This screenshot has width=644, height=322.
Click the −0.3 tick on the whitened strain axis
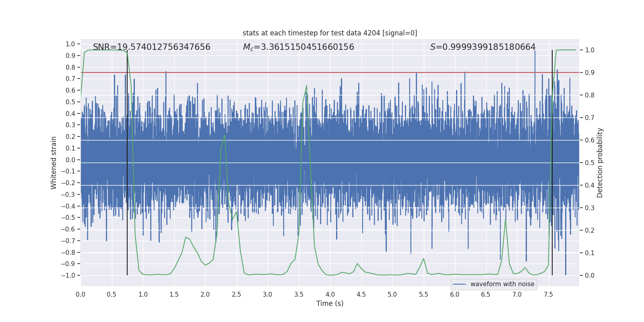(68, 194)
